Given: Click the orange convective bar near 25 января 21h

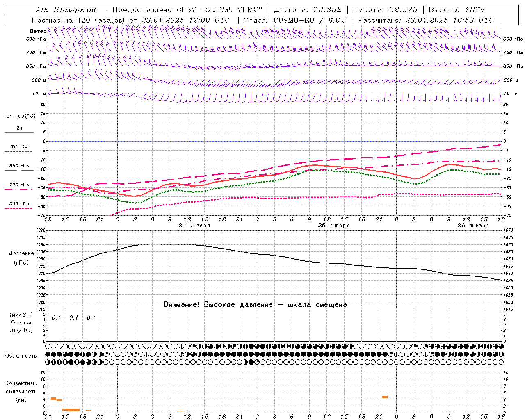Looking at the screenshot, I should tap(385, 397).
